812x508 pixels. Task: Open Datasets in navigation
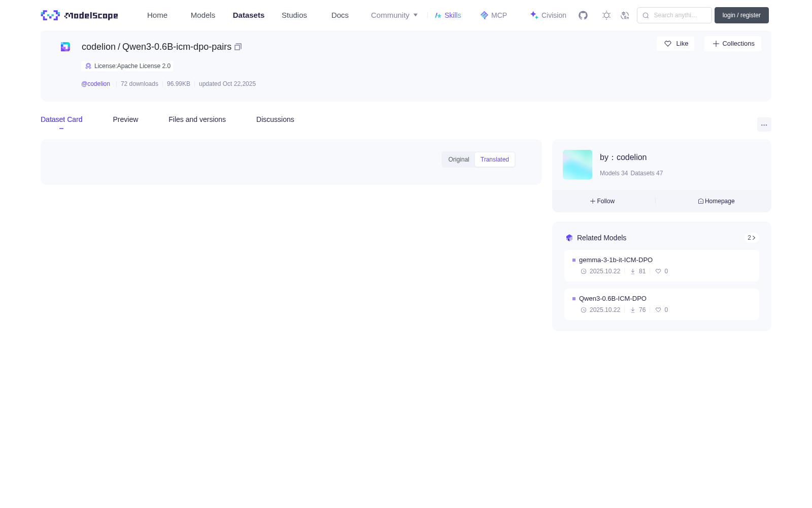coord(249,15)
